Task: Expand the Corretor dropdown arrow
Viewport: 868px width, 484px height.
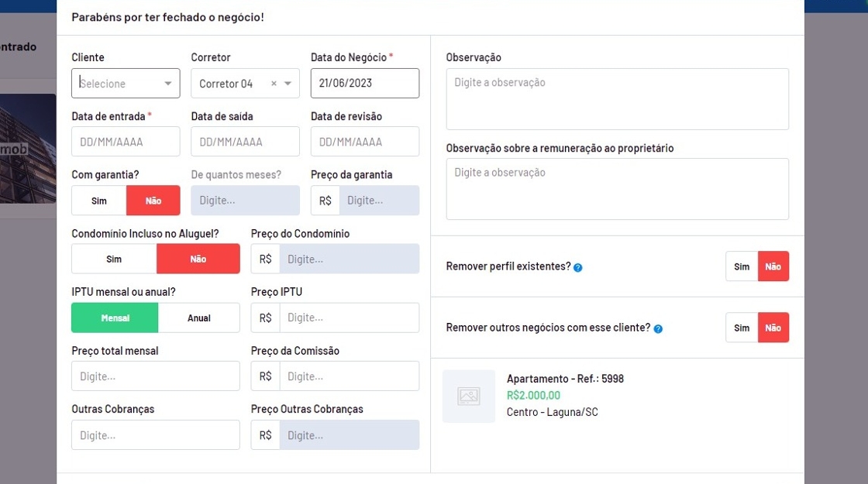Action: coord(288,84)
